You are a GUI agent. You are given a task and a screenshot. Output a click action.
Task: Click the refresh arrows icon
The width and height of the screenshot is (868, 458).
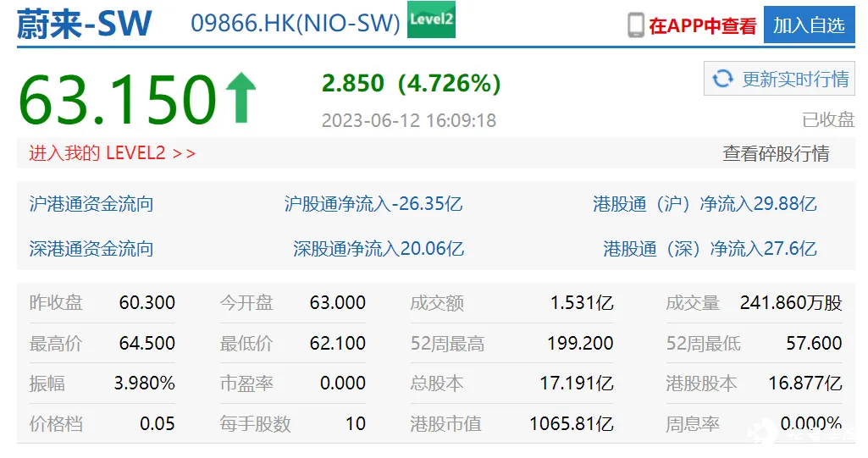point(722,79)
